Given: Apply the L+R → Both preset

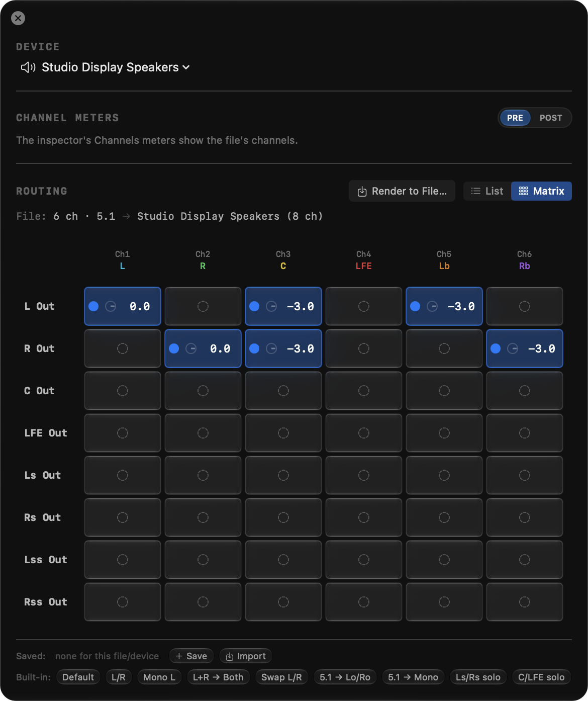Looking at the screenshot, I should click(218, 677).
